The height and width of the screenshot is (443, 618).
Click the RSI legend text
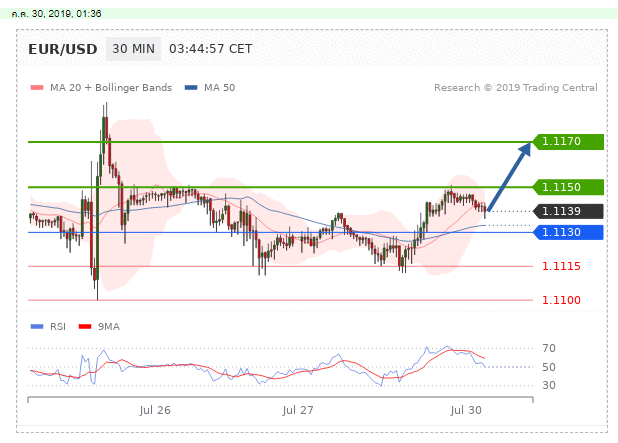click(58, 326)
